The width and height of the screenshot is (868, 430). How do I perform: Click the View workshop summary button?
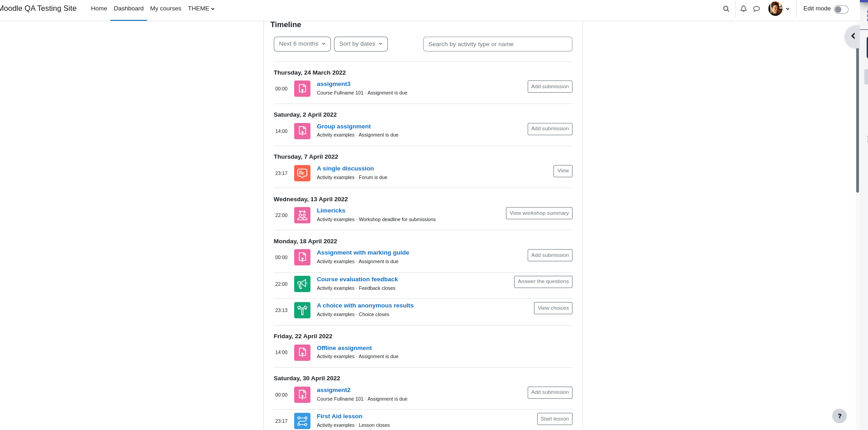tap(539, 213)
